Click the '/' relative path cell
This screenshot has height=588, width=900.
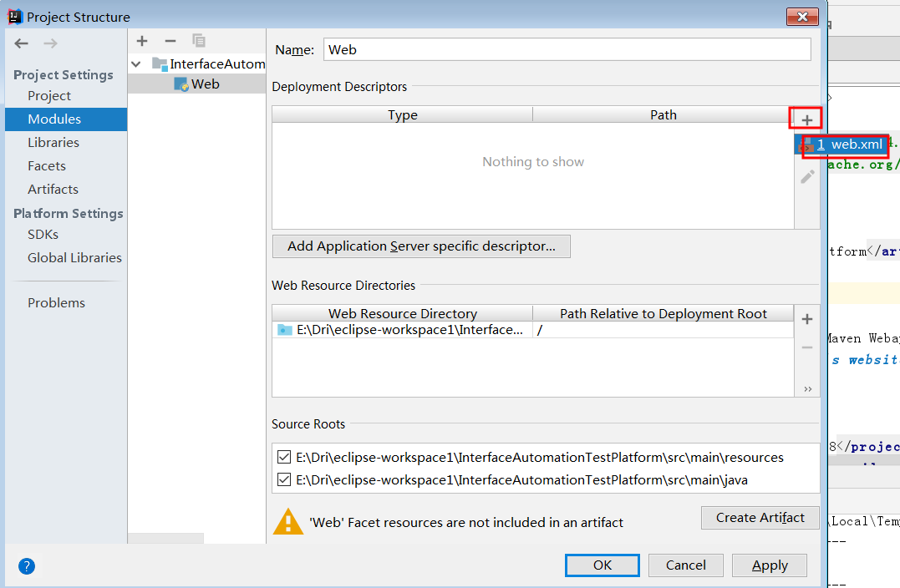click(663, 330)
